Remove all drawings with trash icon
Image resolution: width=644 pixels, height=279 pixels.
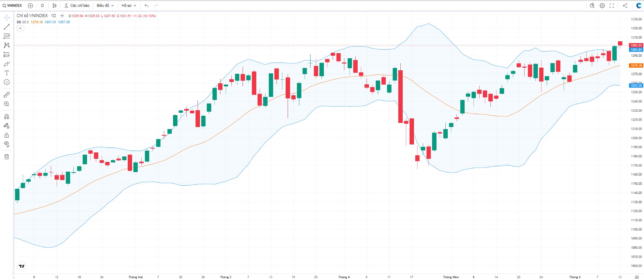point(6,157)
